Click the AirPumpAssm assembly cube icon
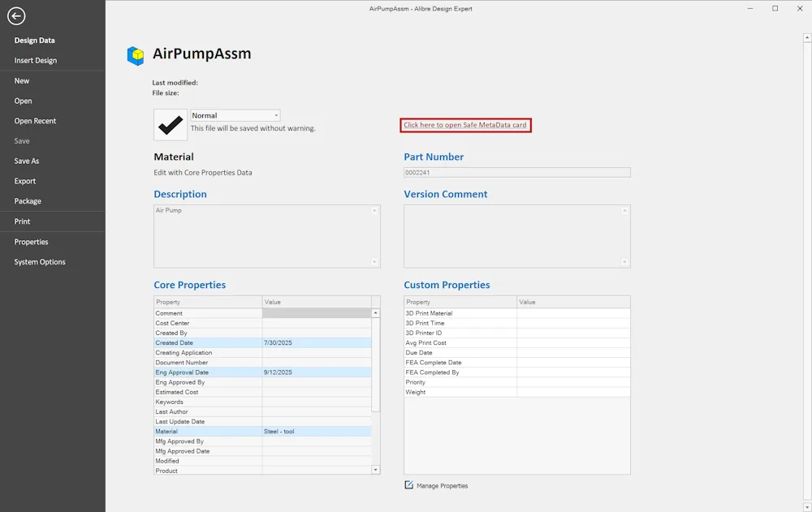Screen dimensions: 812x512 [136, 55]
